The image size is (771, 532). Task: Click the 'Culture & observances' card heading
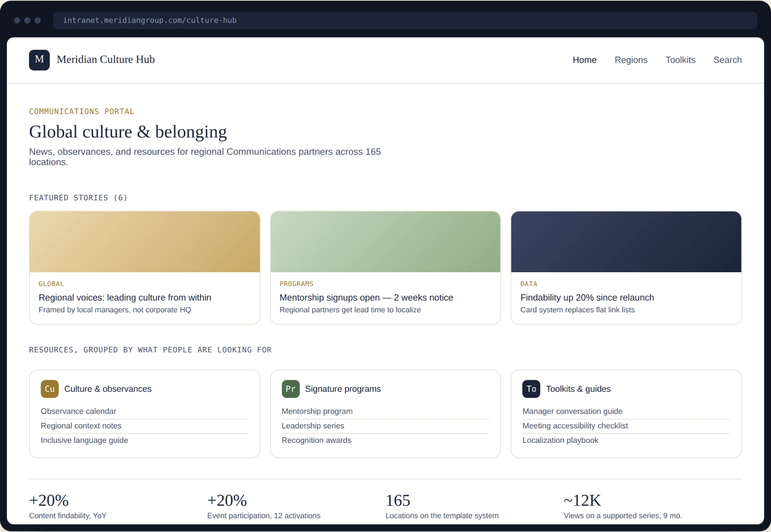[108, 389]
